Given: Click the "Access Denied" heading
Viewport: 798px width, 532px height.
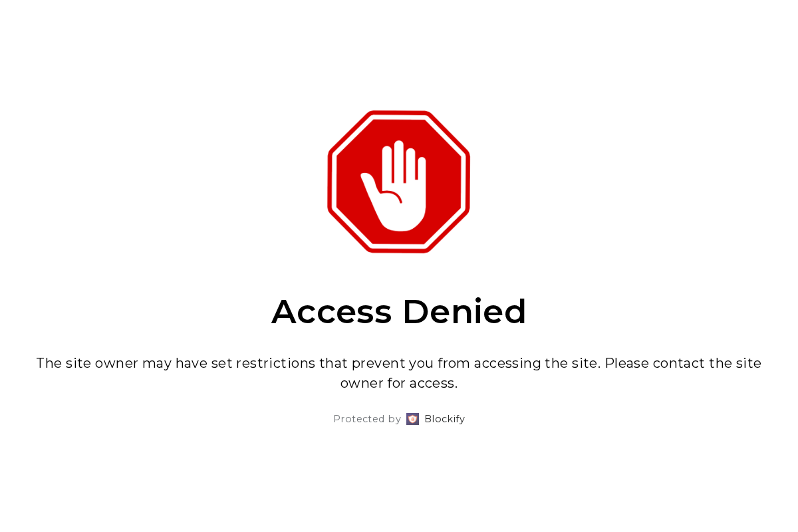Looking at the screenshot, I should [399, 311].
